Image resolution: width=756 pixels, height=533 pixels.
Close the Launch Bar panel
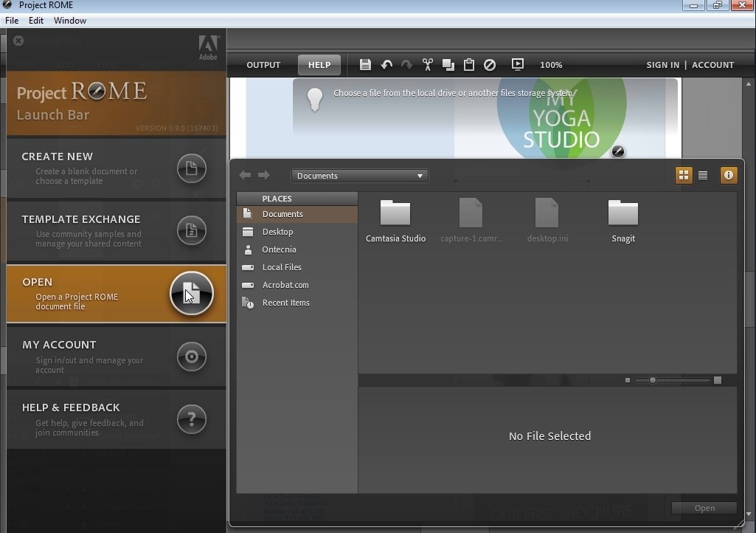(18, 41)
